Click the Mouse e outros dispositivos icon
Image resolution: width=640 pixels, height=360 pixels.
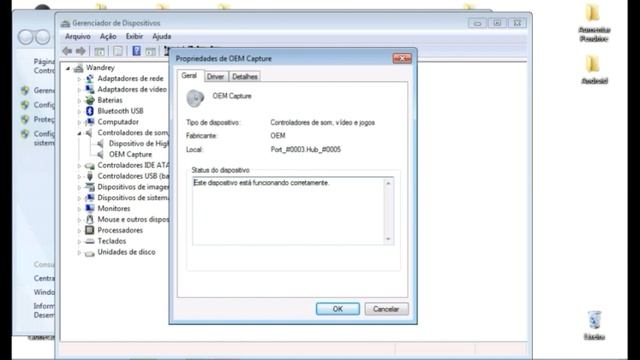tap(89, 220)
